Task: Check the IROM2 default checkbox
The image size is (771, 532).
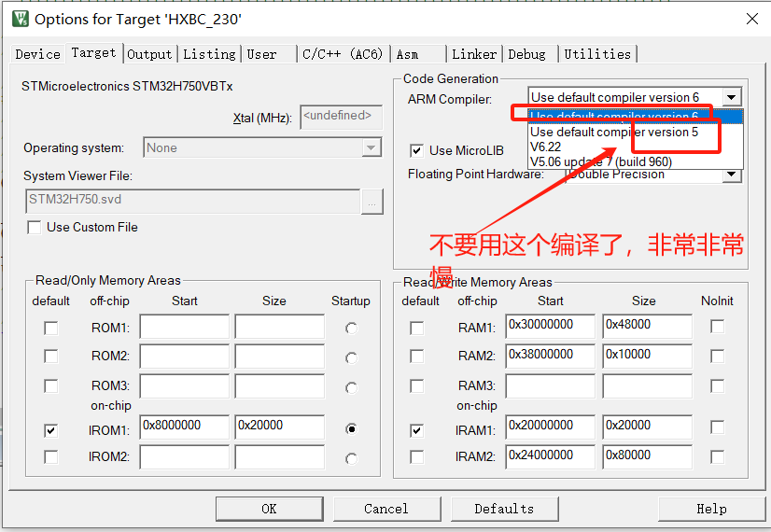Action: (50, 456)
